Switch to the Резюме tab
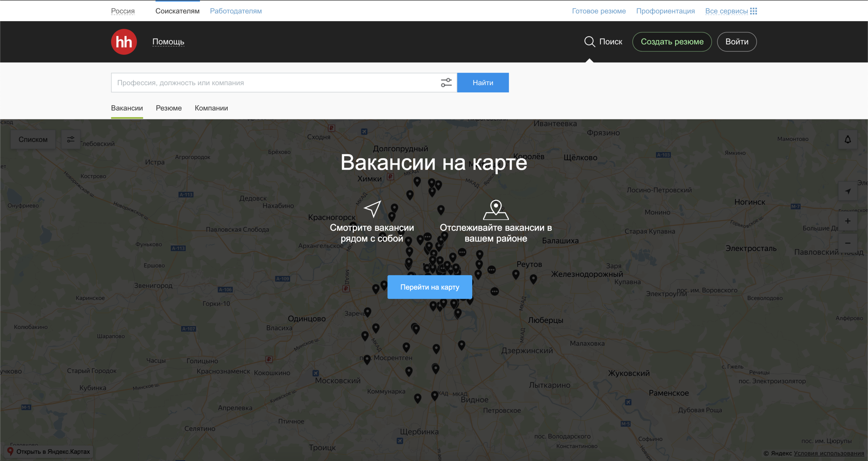 tap(169, 108)
